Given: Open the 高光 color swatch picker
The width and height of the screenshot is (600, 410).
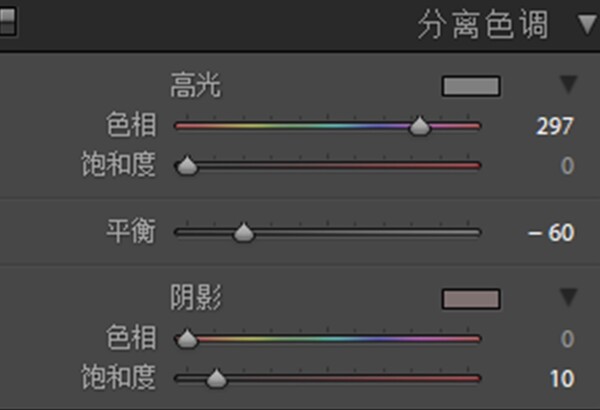Looking at the screenshot, I should click(x=471, y=86).
